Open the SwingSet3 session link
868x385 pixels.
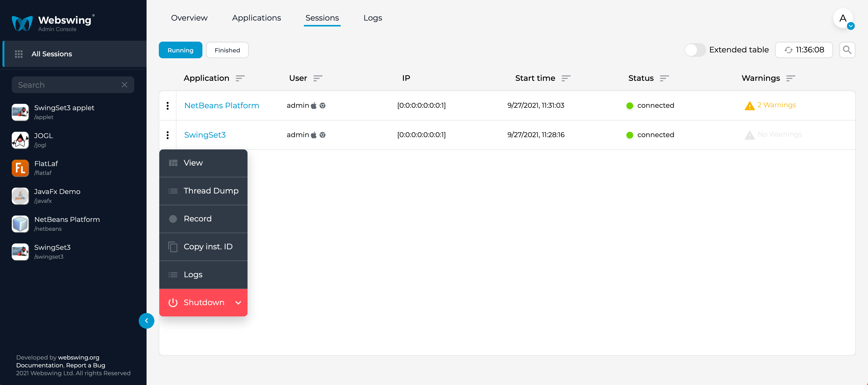pos(205,135)
